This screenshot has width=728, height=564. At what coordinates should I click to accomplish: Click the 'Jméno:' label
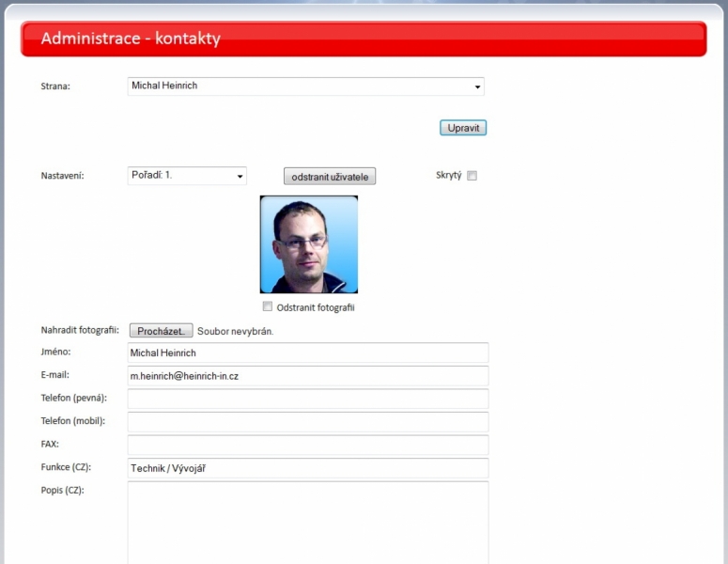[x=55, y=352]
